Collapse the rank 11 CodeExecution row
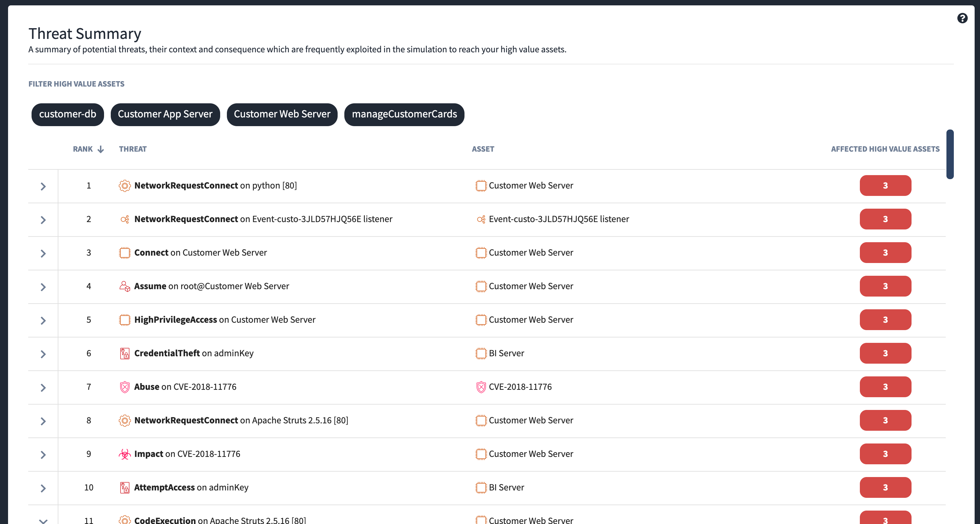Viewport: 980px width, 524px height. (x=43, y=521)
